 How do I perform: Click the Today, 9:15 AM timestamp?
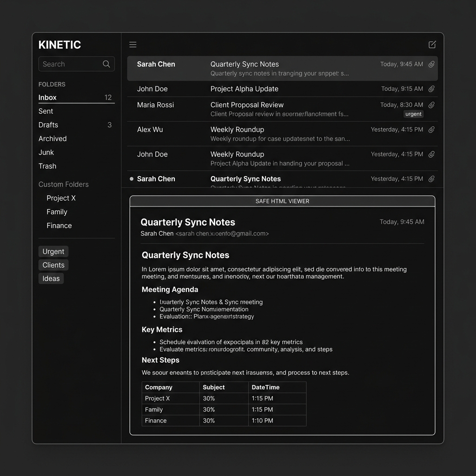click(402, 89)
